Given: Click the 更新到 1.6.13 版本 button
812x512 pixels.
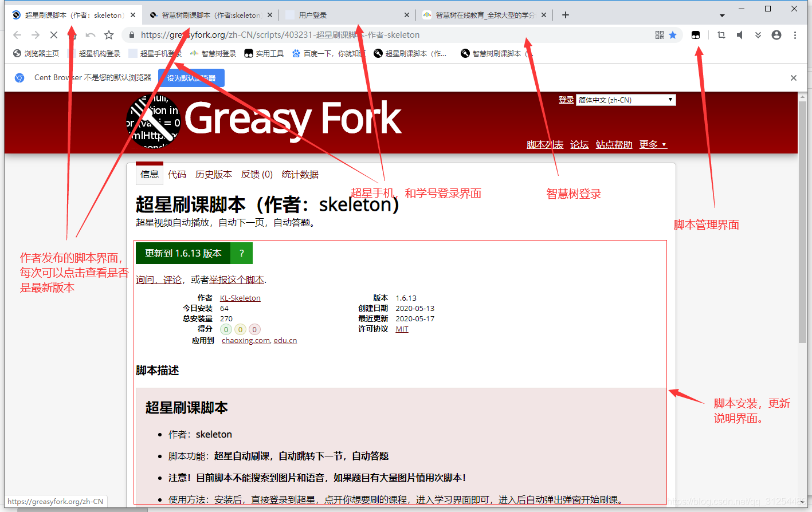Looking at the screenshot, I should pyautogui.click(x=181, y=253).
